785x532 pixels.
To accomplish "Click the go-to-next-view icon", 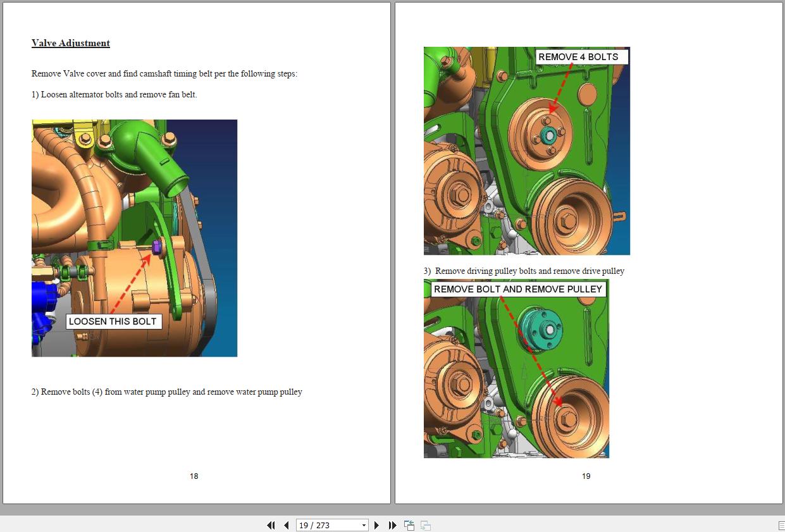I will (x=425, y=525).
